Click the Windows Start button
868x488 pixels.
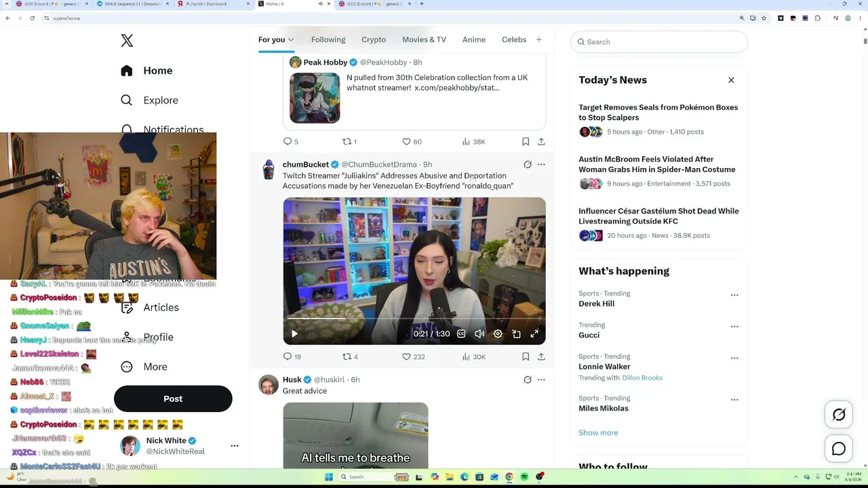coord(329,477)
